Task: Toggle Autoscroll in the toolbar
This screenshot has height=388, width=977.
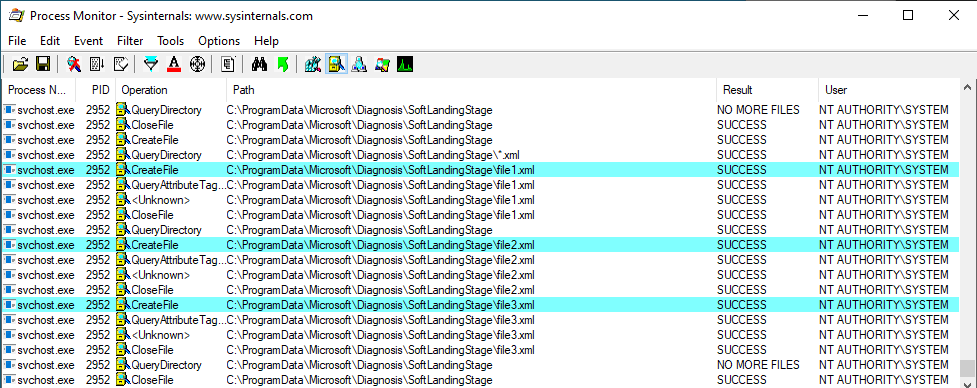Action: (x=97, y=64)
